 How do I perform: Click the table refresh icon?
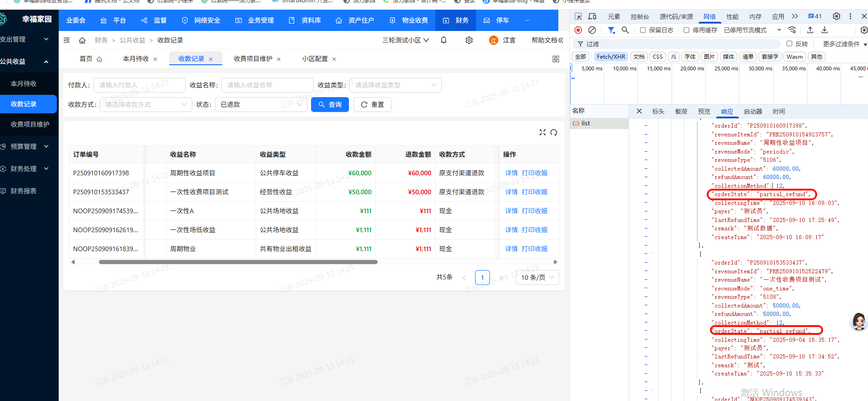coord(554,132)
